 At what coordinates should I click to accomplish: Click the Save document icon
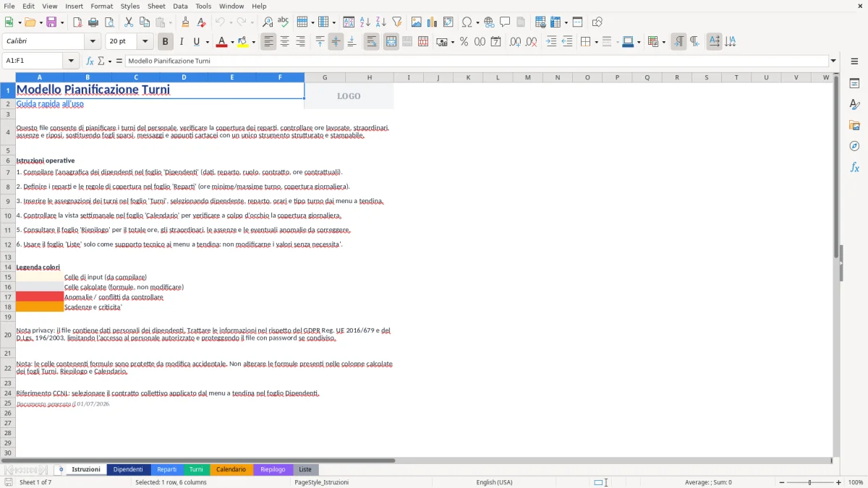(x=51, y=22)
